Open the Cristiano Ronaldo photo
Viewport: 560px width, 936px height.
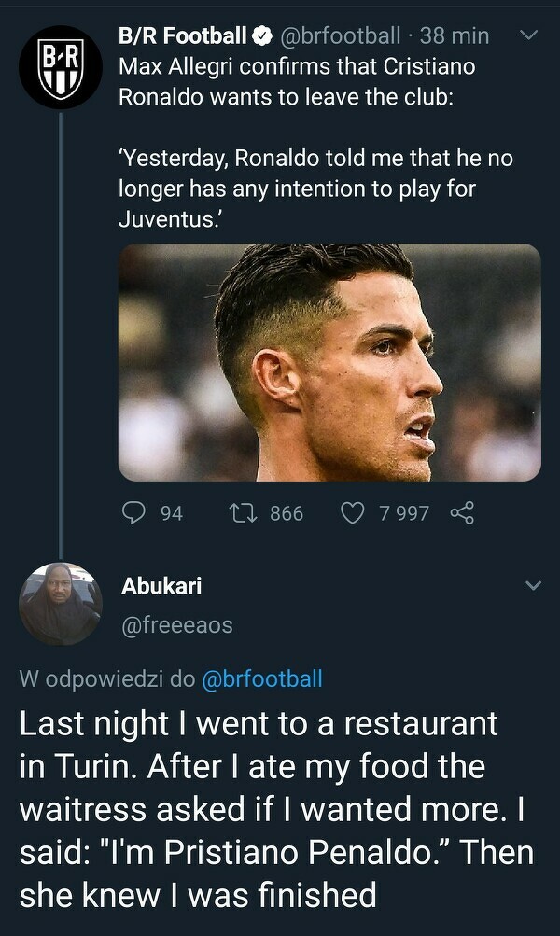coord(329,362)
